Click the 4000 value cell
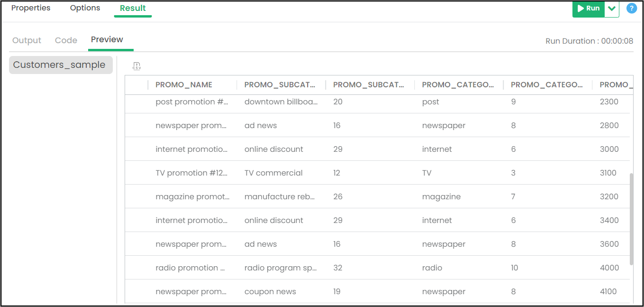644x307 pixels. [609, 268]
